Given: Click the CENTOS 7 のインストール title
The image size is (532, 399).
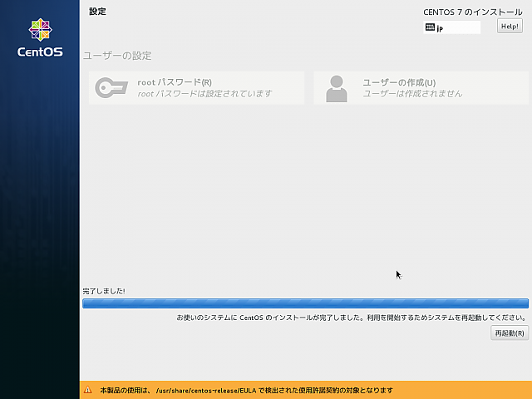Looking at the screenshot, I should pyautogui.click(x=473, y=12).
